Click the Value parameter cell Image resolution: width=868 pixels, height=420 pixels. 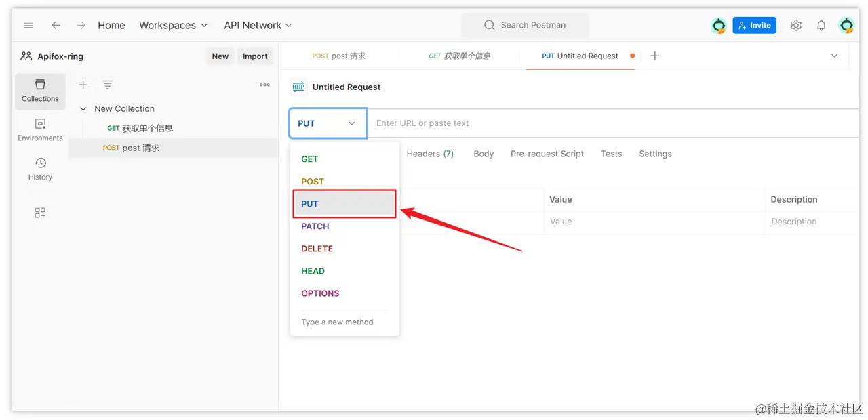pyautogui.click(x=654, y=222)
